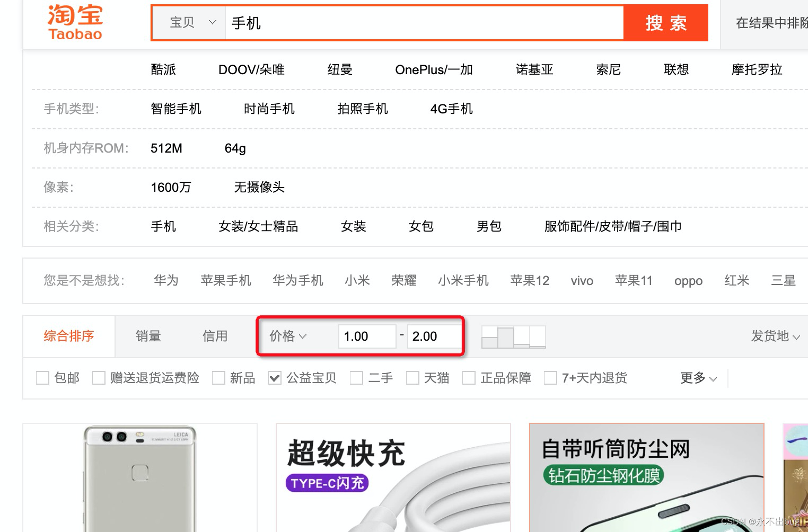Sort results by 销量
Image resolution: width=808 pixels, height=532 pixels.
pos(148,336)
